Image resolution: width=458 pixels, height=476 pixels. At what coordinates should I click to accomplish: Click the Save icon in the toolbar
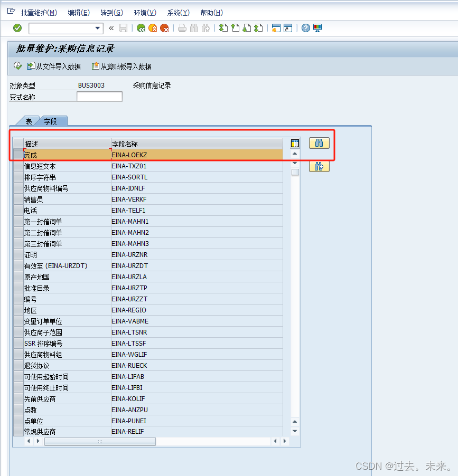[123, 28]
